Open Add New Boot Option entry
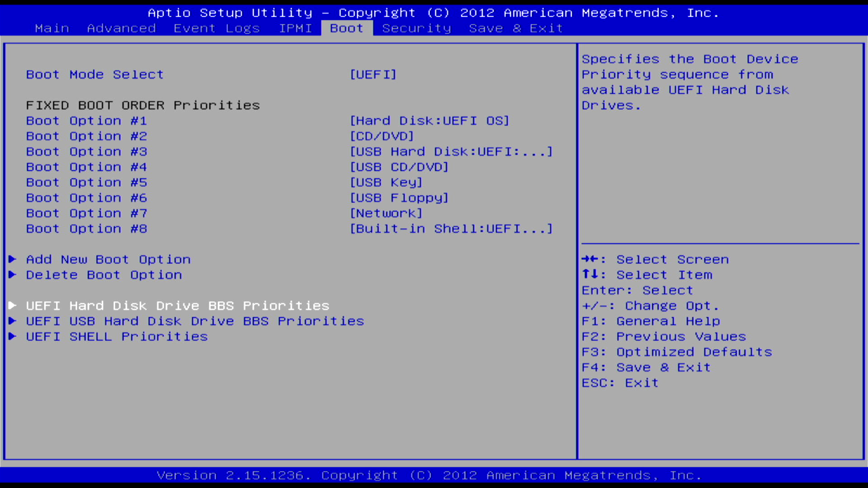Viewport: 868px width, 488px height. 108,259
